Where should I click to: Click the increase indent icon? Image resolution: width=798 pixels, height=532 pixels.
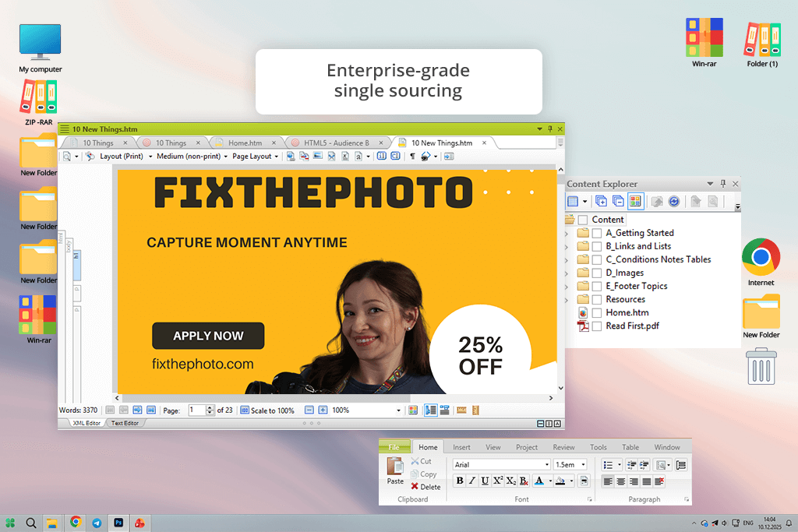pos(644,464)
